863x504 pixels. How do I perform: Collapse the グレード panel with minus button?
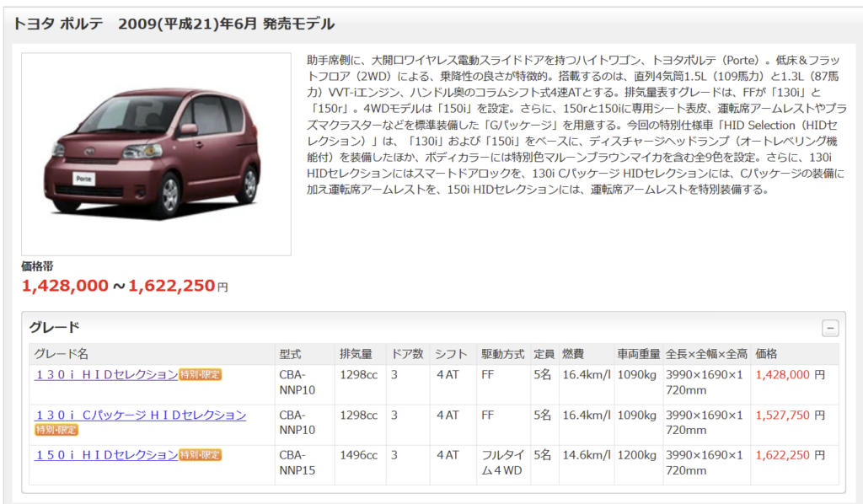(830, 329)
